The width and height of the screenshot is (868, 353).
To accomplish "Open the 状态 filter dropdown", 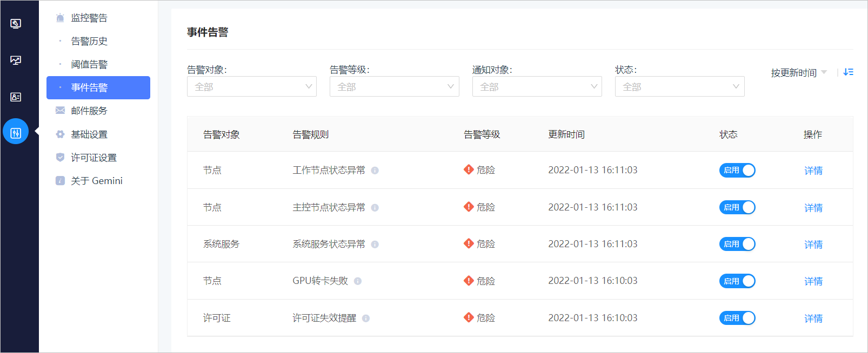I will [x=680, y=86].
